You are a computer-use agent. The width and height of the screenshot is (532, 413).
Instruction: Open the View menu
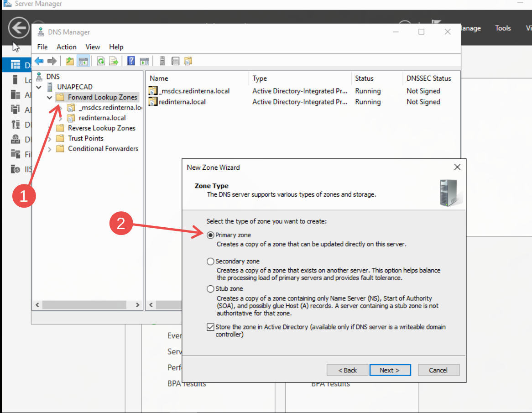tap(93, 47)
